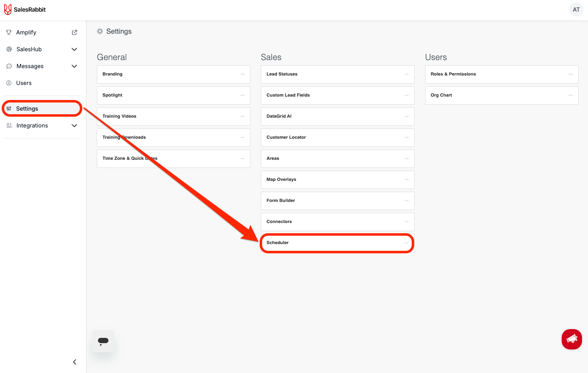The image size is (588, 373).
Task: Expand the SalesHub menu chevron
Action: pos(74,49)
